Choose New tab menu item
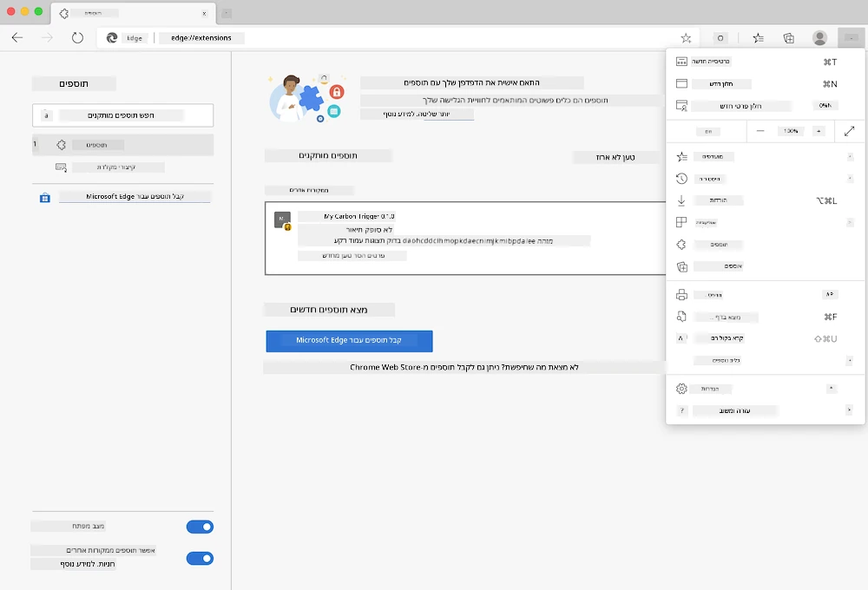Viewport: 868px width, 590px height. (x=765, y=62)
